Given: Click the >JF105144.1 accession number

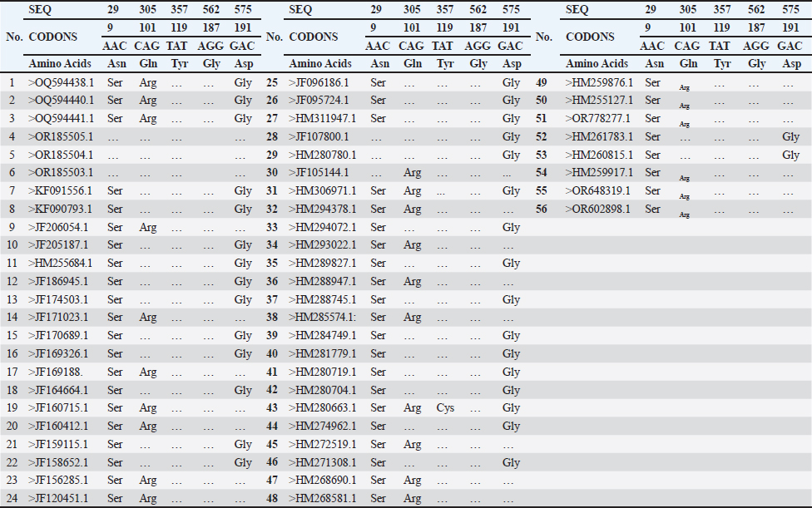Looking at the screenshot, I should coord(319,173).
